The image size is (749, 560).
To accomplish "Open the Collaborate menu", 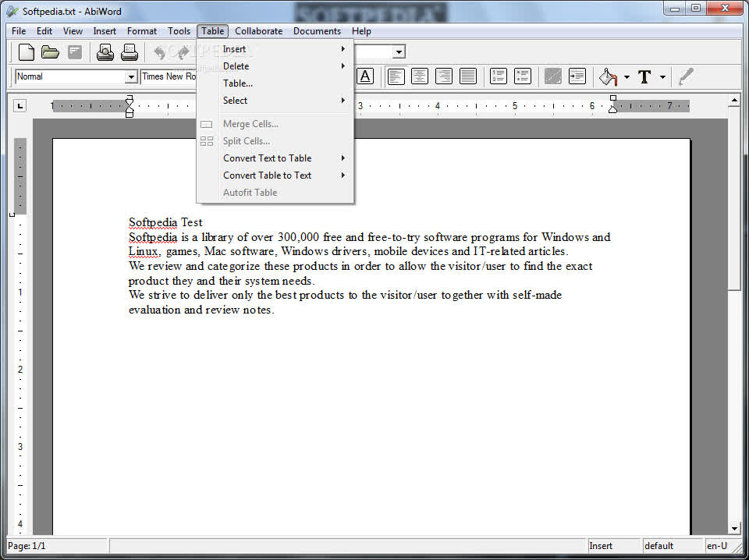I will pos(259,31).
